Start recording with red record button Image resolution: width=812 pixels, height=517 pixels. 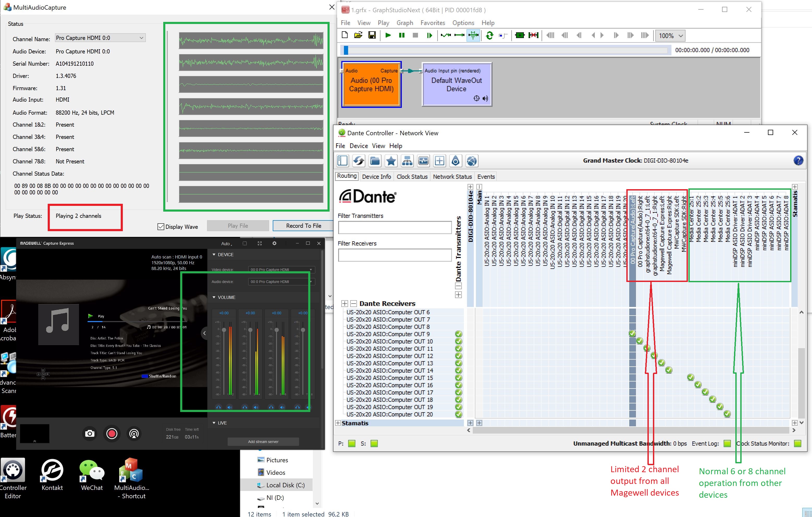pyautogui.click(x=112, y=433)
